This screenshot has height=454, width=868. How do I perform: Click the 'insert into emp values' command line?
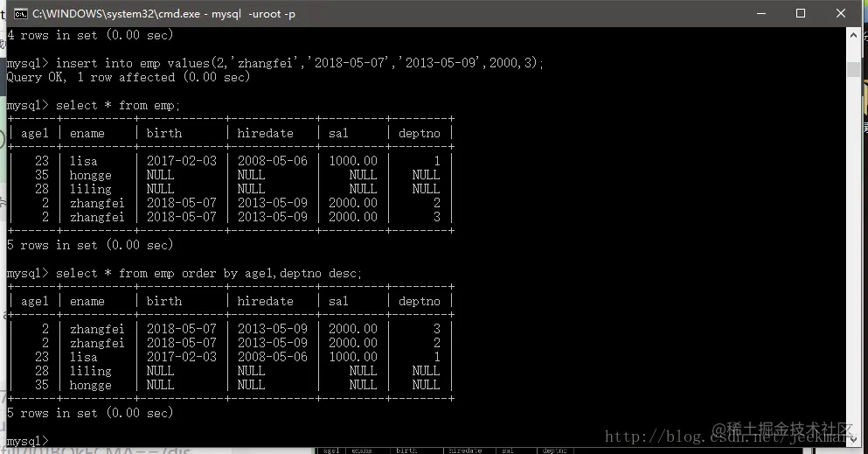[275, 63]
